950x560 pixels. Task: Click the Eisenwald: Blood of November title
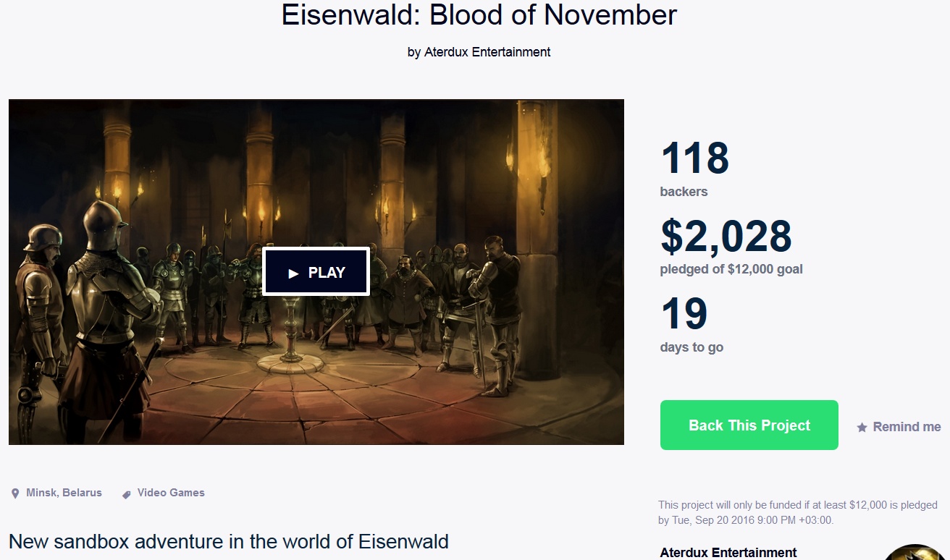(x=479, y=15)
